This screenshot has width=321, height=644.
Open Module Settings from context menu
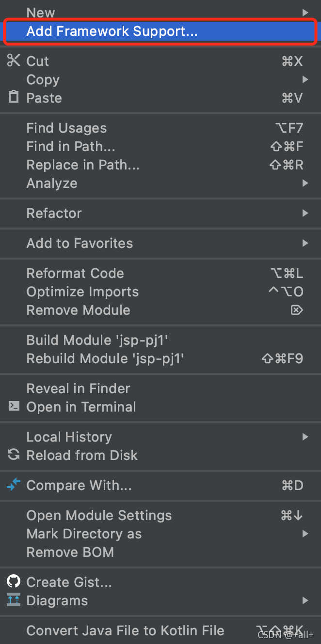[x=99, y=515]
